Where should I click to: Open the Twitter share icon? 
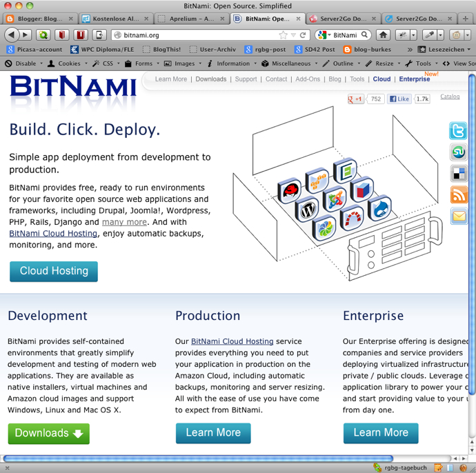458,130
